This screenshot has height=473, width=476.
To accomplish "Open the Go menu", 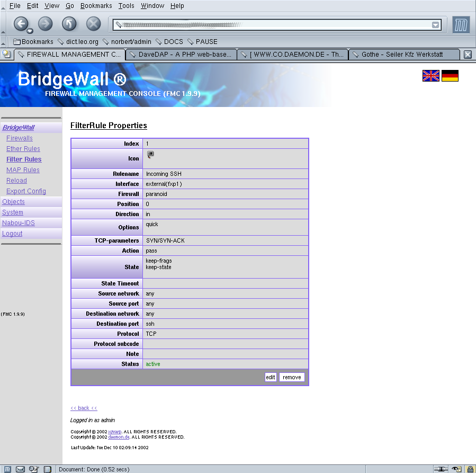I will (x=70, y=6).
